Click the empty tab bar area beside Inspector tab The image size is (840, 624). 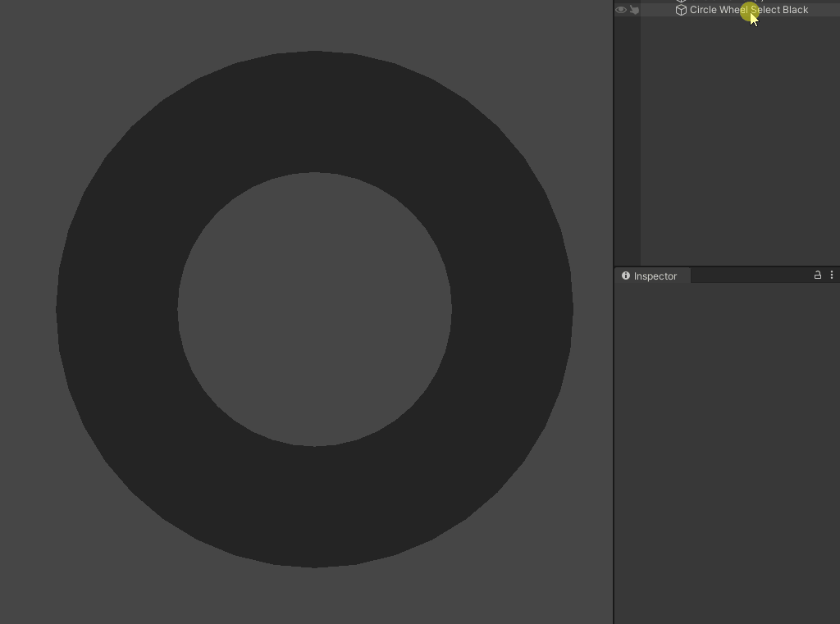(x=750, y=276)
